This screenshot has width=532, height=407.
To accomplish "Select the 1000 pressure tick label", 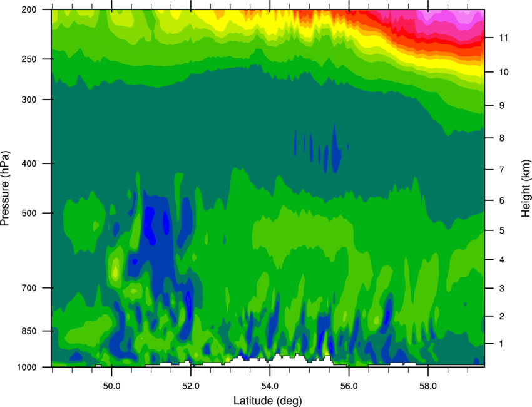I will [x=26, y=367].
